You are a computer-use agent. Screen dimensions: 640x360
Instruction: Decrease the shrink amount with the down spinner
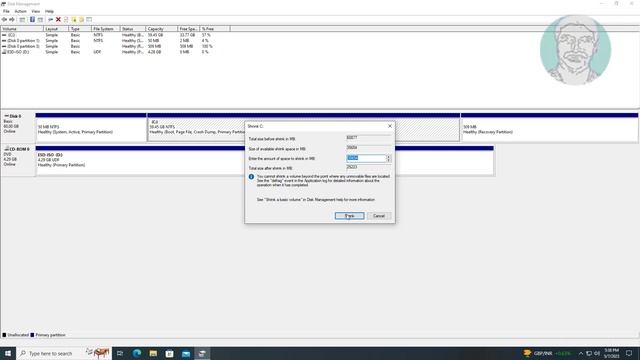click(x=389, y=160)
